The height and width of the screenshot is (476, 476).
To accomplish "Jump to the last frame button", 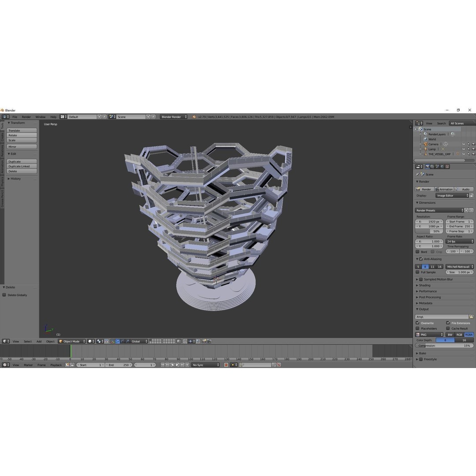I will [187, 365].
